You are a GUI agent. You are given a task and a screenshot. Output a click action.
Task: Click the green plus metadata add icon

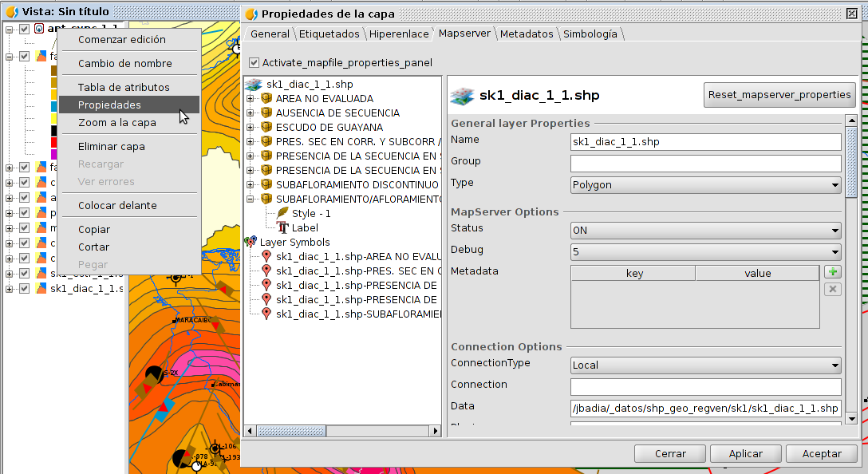coord(832,273)
